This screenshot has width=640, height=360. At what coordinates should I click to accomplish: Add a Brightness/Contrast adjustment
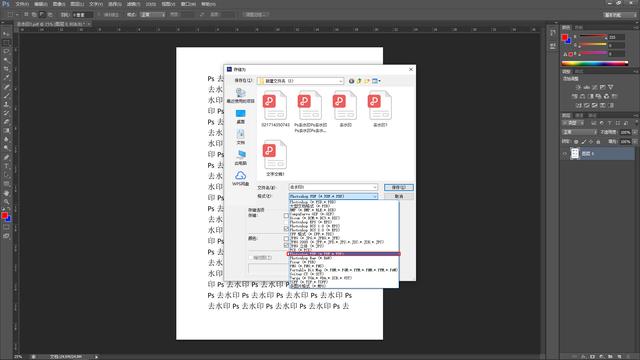pyautogui.click(x=578, y=87)
